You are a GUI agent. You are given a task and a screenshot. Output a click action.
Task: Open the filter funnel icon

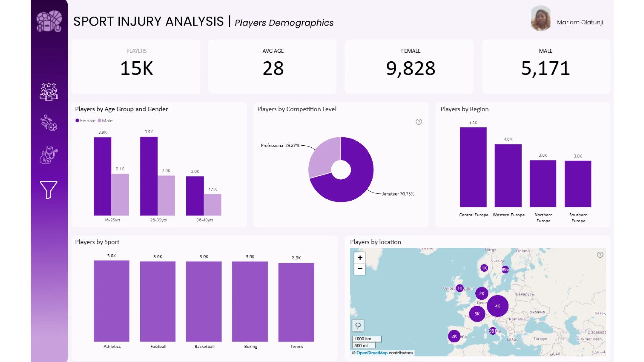(x=49, y=190)
